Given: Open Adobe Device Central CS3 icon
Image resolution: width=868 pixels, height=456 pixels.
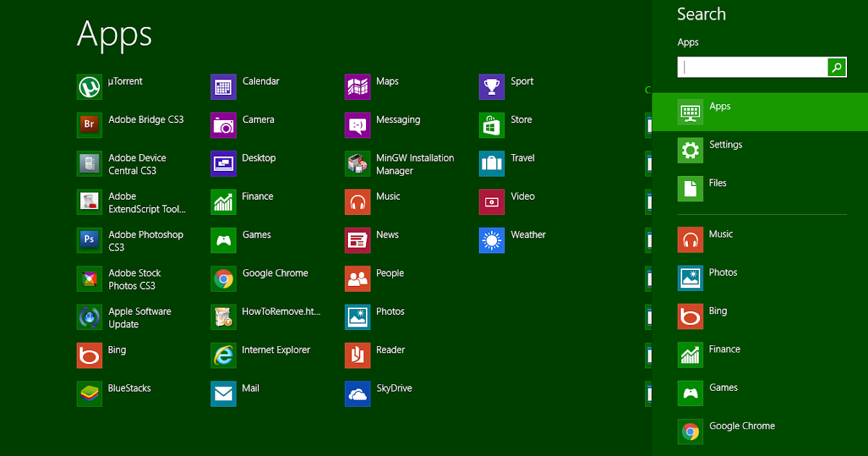Looking at the screenshot, I should [89, 164].
